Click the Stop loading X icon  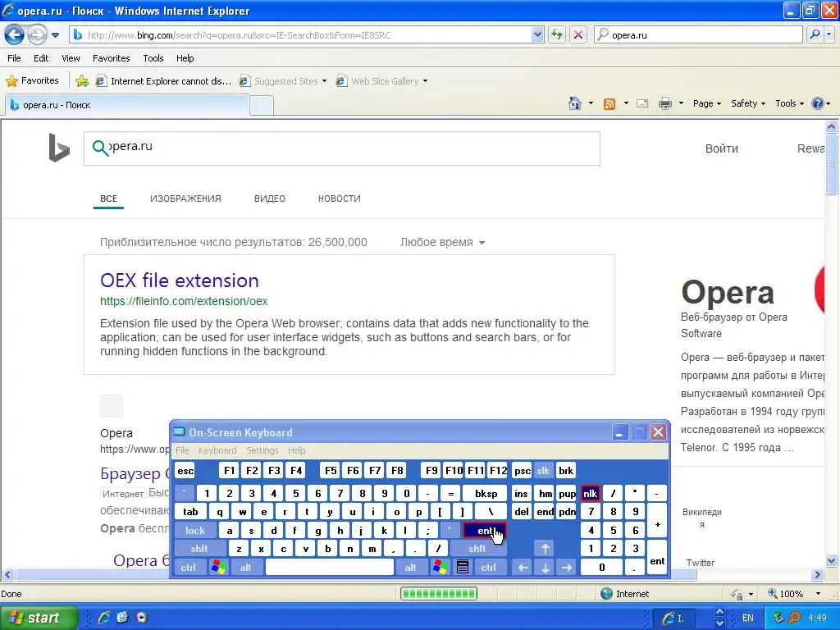pos(578,34)
